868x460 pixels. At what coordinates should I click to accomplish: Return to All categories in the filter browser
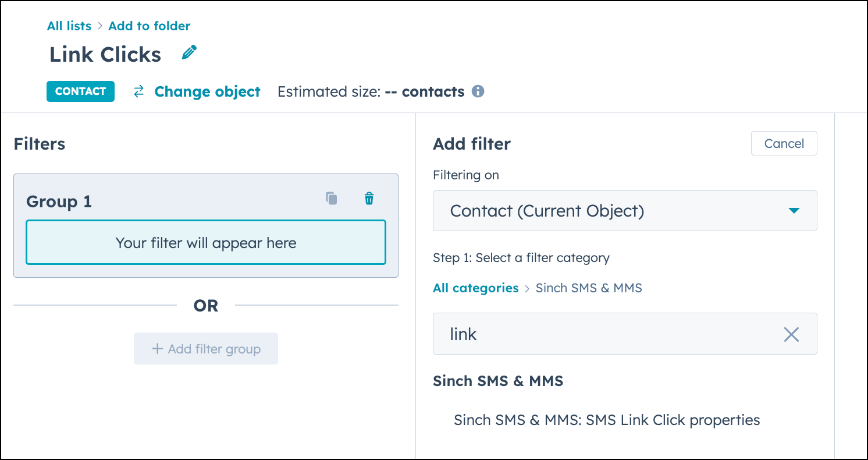pos(475,288)
